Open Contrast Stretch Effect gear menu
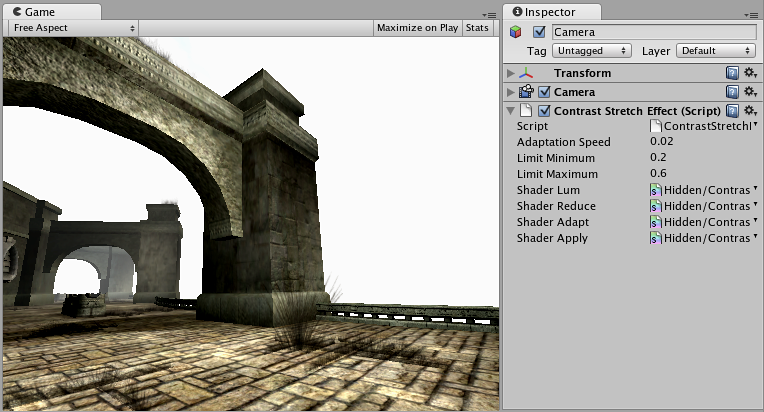This screenshot has height=412, width=764. (750, 111)
